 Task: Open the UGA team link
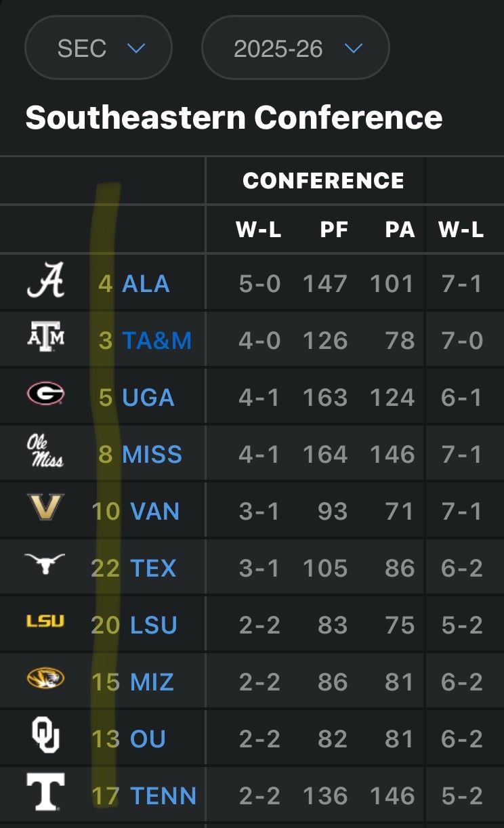tap(148, 397)
